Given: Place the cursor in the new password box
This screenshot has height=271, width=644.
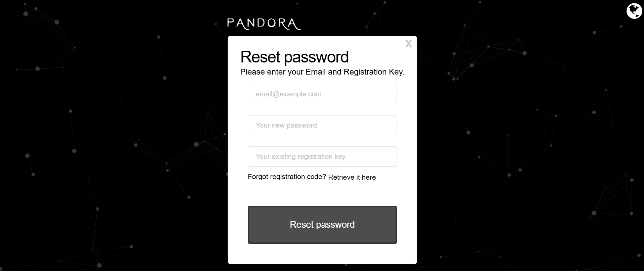Looking at the screenshot, I should click(x=322, y=125).
